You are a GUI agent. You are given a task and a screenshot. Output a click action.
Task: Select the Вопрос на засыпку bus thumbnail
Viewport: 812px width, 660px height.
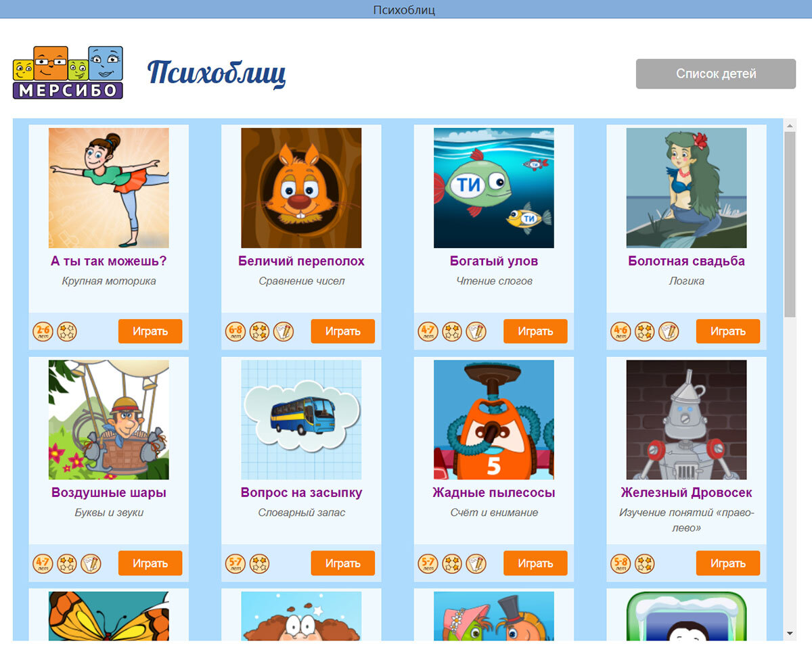[x=301, y=420]
